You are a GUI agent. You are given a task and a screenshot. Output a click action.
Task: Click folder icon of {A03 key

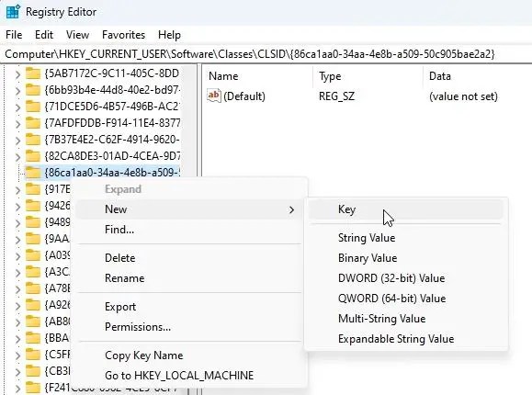[x=33, y=255]
